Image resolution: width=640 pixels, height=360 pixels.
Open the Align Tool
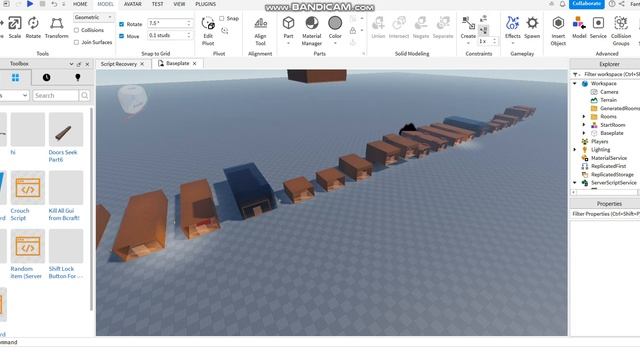point(260,31)
